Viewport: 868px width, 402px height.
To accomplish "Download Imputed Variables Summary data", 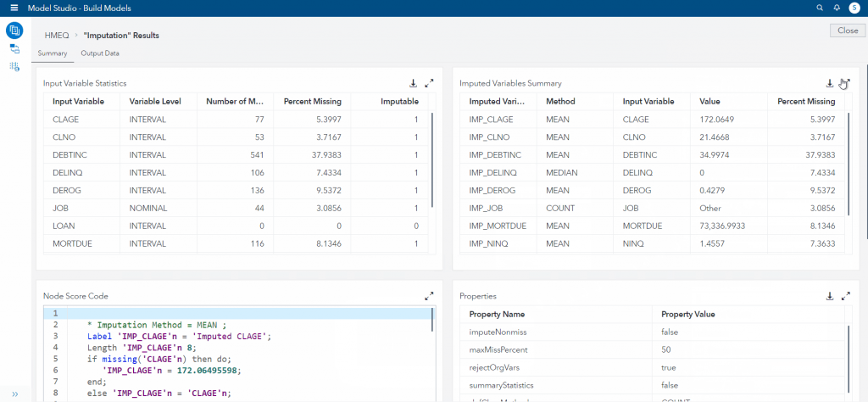I will (x=829, y=83).
